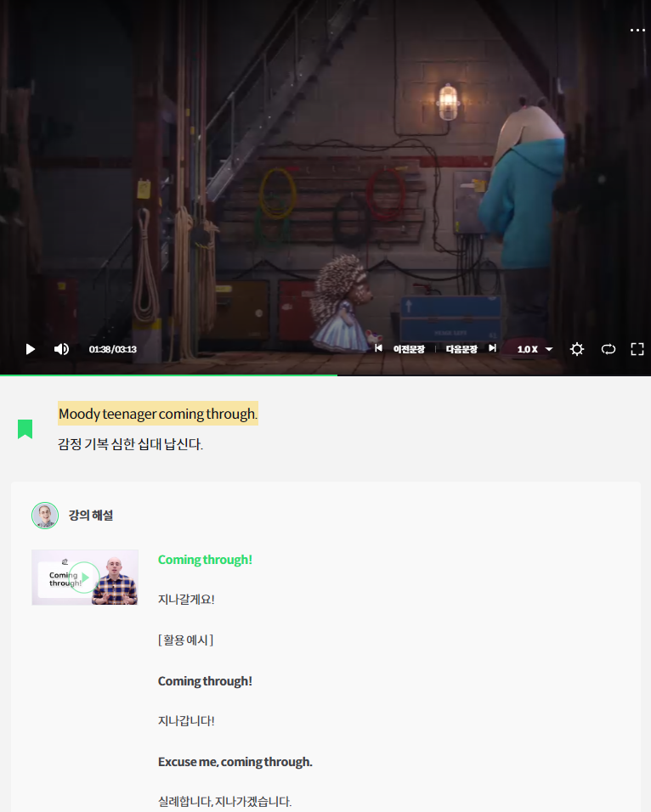Click the instructor avatar next to 강의 해설
This screenshot has height=812, width=651.
[45, 516]
